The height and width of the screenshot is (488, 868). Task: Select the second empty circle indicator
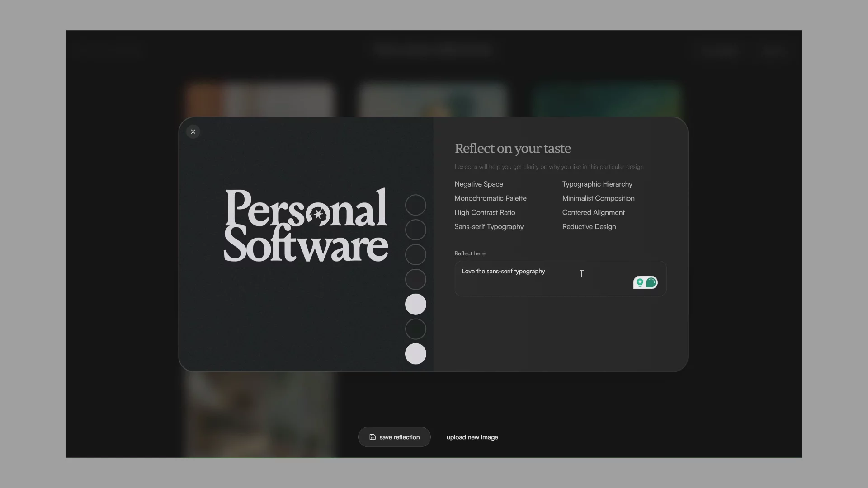coord(415,230)
